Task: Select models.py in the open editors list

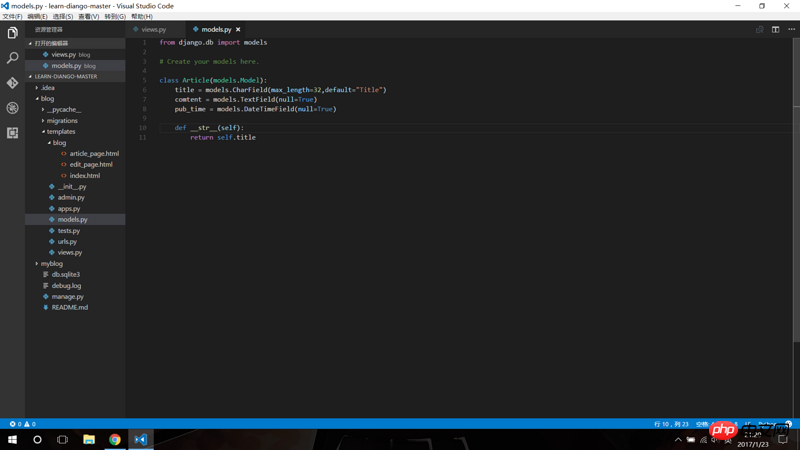Action: (x=75, y=66)
